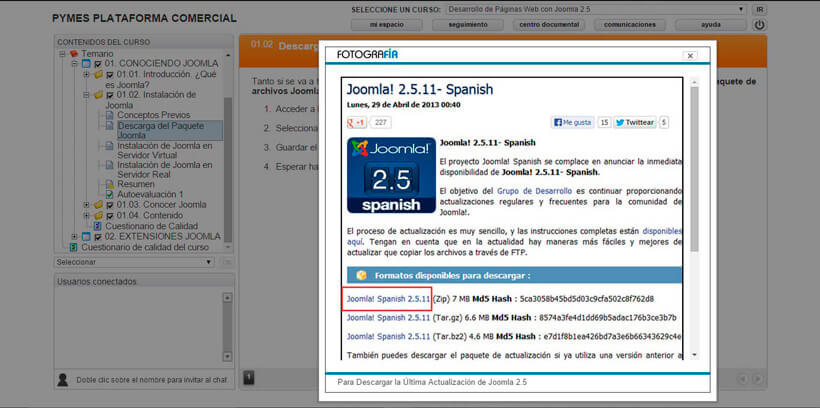Click the page icon beside Instalación en Servidor Real
820x408 pixels.
click(x=109, y=165)
